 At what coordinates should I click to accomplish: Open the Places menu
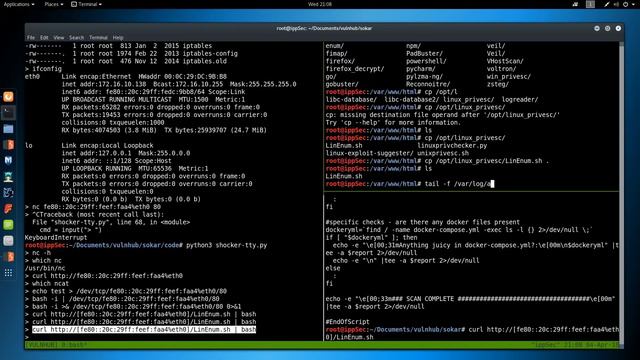tap(53, 4)
